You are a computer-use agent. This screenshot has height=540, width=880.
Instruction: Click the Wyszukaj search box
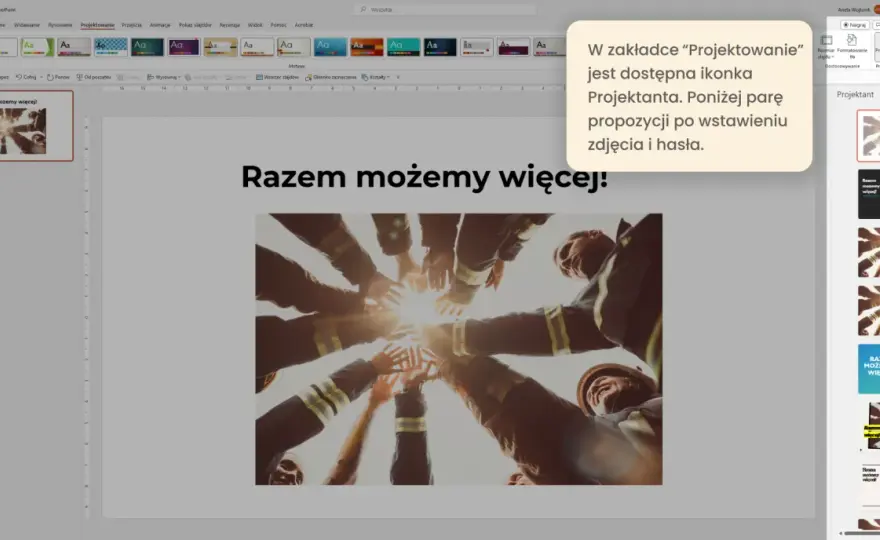444,10
